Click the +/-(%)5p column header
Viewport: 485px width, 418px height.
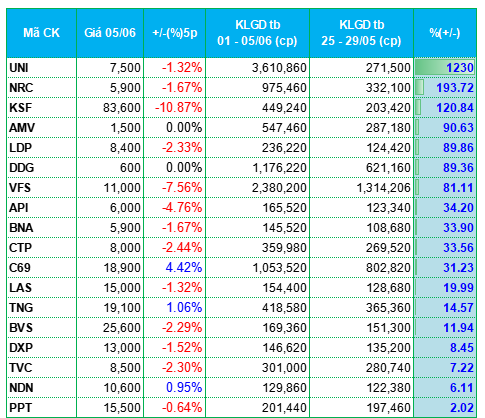click(x=175, y=33)
